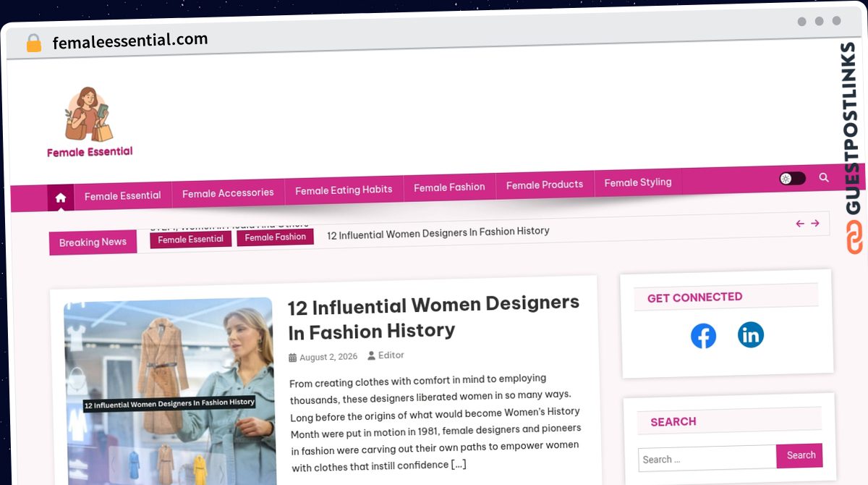Open the Female Accessories menu item
Screen dimensions: 868x485
point(228,193)
